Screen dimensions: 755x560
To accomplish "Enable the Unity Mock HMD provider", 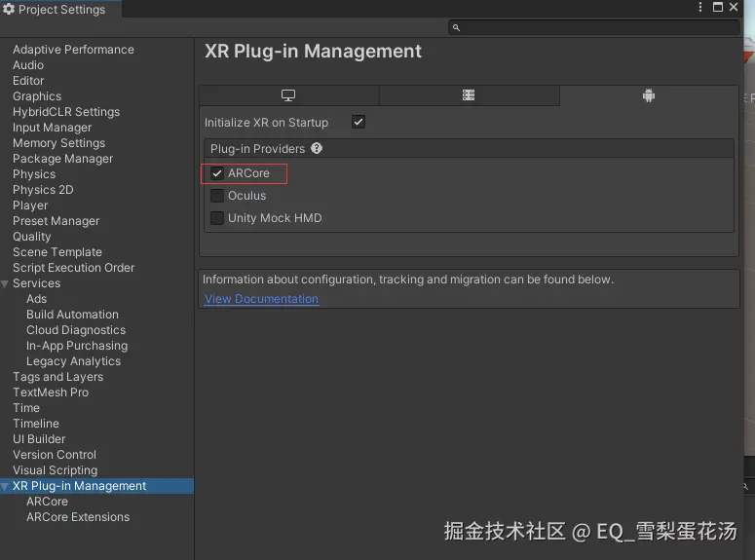I will click(x=217, y=217).
